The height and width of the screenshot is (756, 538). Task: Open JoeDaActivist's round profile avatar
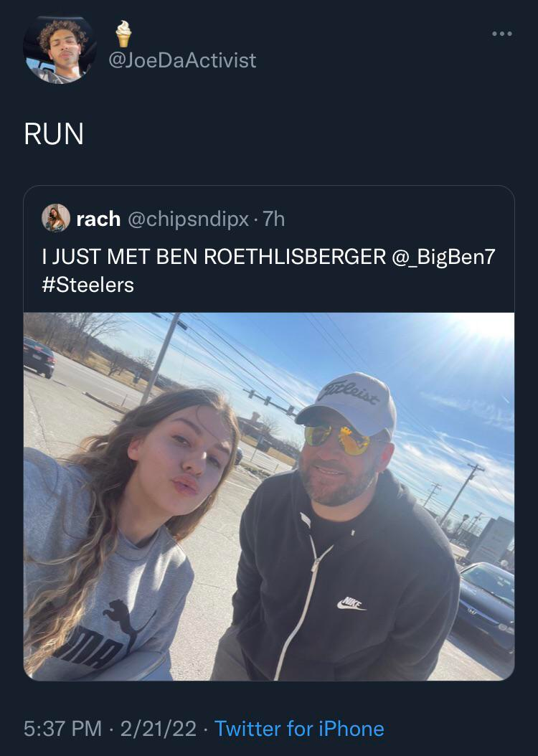click(60, 49)
